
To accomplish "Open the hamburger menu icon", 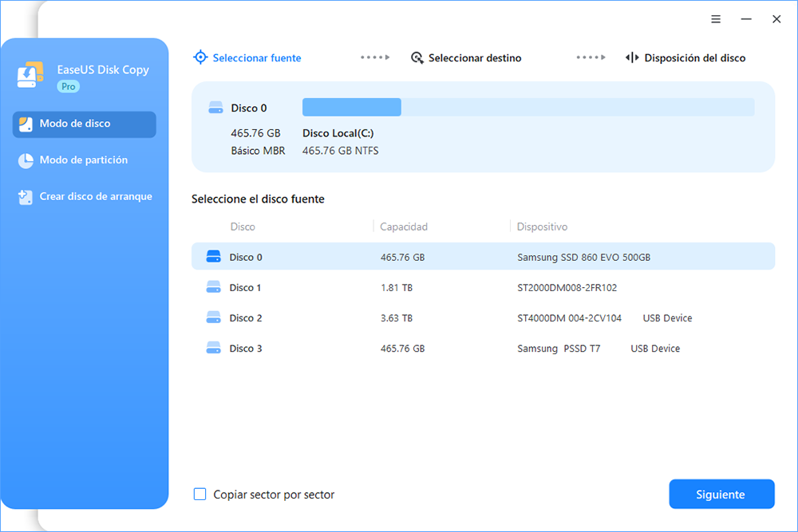I will (716, 19).
